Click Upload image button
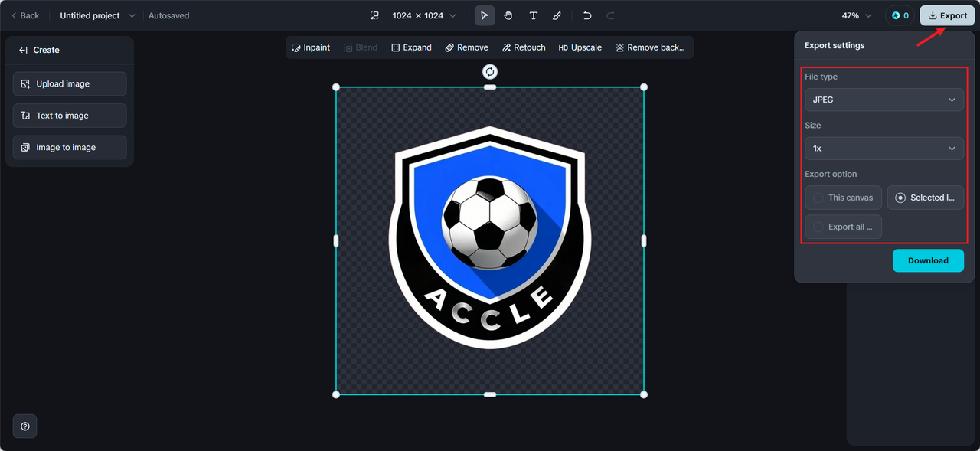 [x=70, y=84]
